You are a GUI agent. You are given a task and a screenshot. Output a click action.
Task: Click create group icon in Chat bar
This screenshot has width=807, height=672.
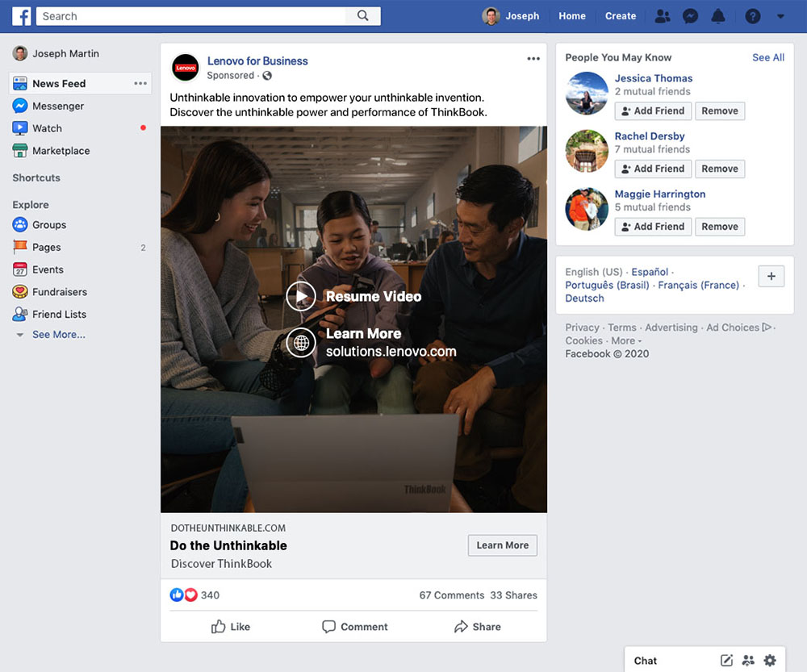click(x=748, y=660)
